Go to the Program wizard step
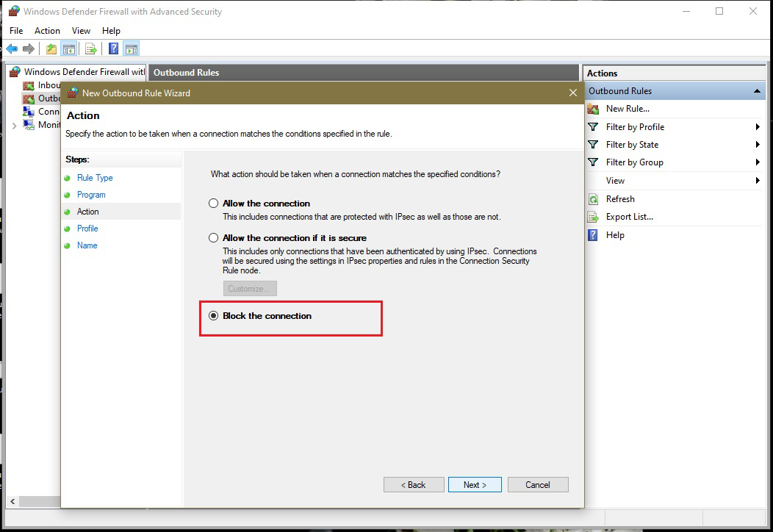This screenshot has height=532, width=773. [91, 195]
